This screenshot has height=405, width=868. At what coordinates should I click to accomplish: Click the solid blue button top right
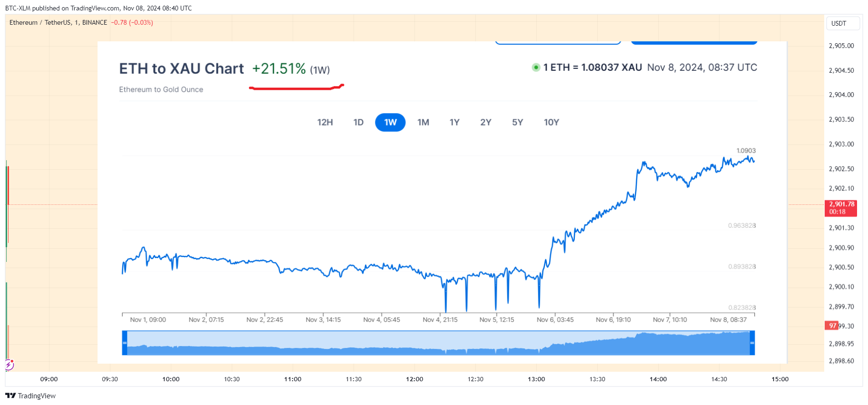pyautogui.click(x=694, y=42)
